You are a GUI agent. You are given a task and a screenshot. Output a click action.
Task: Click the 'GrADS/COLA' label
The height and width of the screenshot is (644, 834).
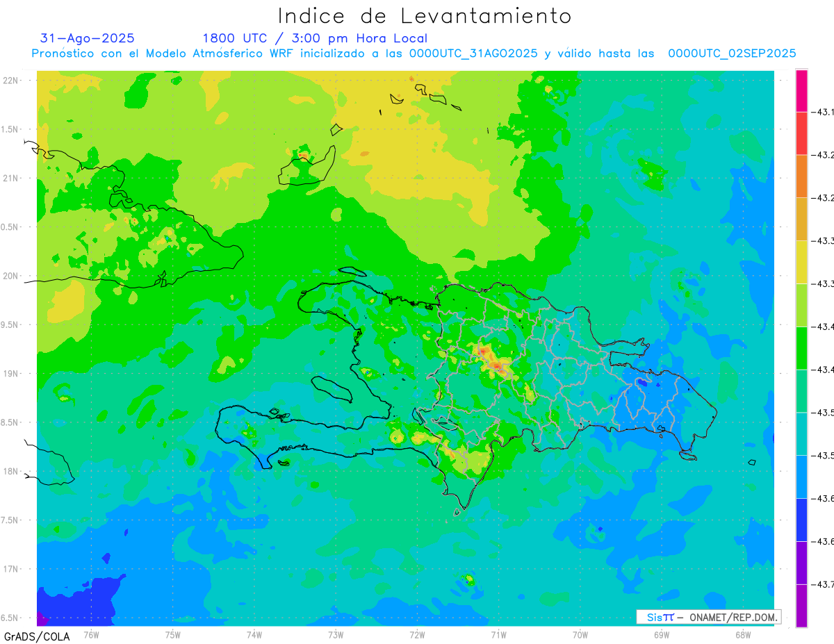pos(37,636)
